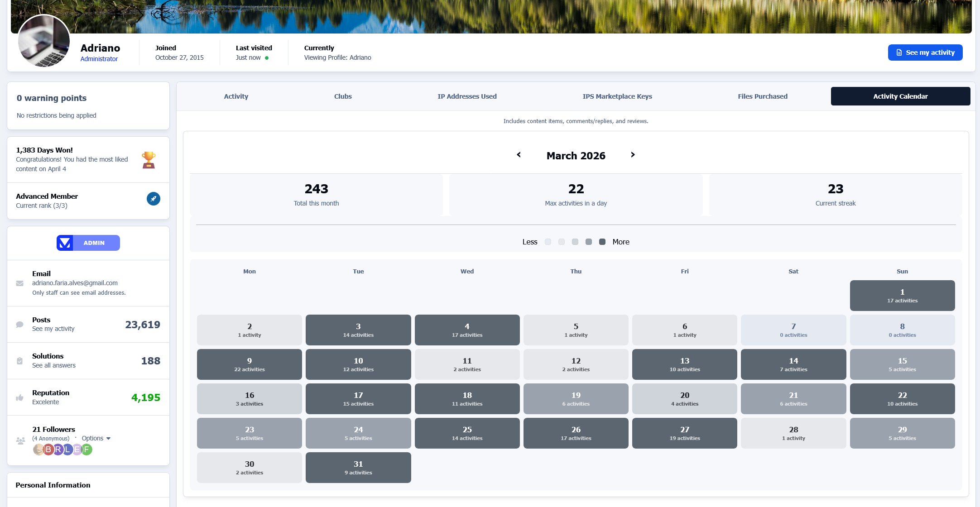Click Adriano's profile photo
This screenshot has height=507, width=980.
coord(44,41)
